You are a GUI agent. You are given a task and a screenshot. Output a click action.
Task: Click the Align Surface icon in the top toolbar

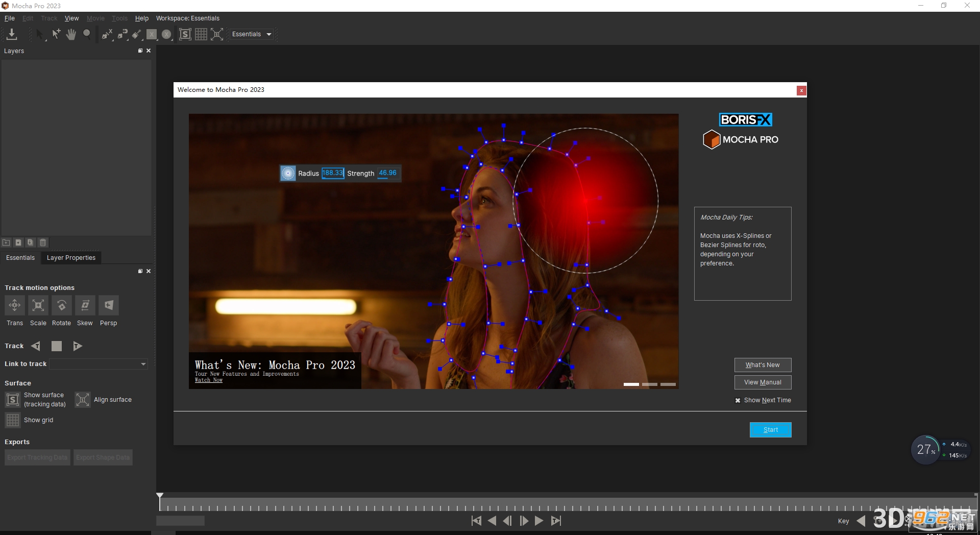coord(217,34)
